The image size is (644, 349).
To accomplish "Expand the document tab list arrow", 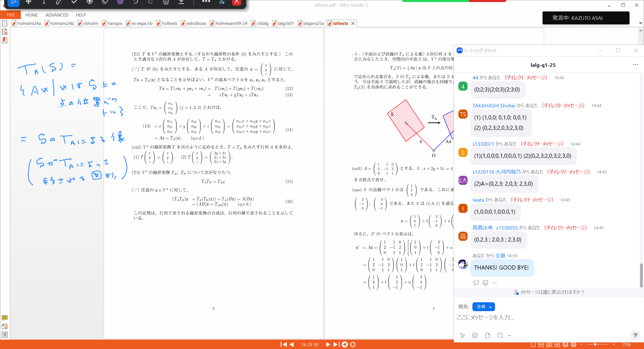I will click(x=640, y=23).
